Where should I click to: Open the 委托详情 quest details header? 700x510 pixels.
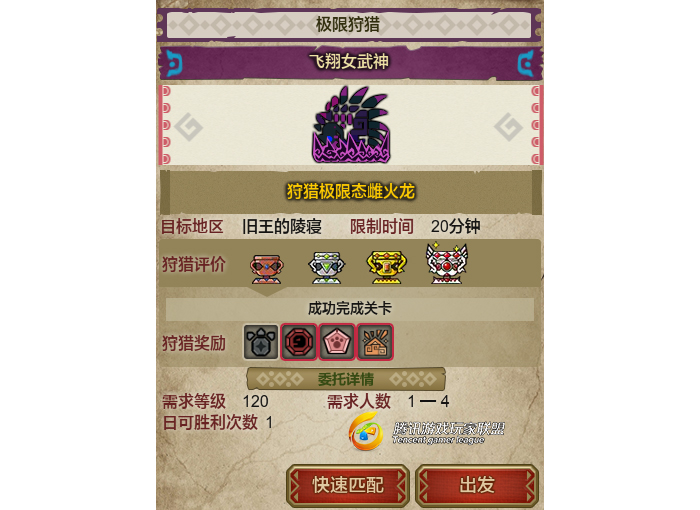click(x=346, y=379)
